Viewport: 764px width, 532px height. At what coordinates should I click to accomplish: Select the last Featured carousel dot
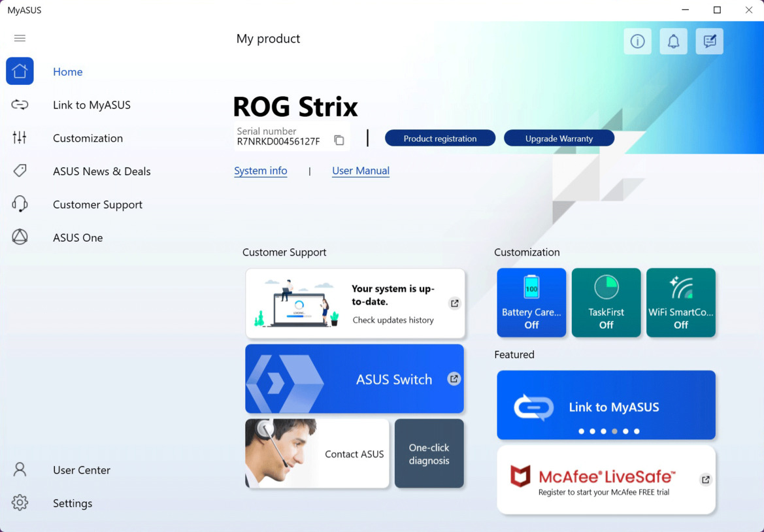click(637, 431)
